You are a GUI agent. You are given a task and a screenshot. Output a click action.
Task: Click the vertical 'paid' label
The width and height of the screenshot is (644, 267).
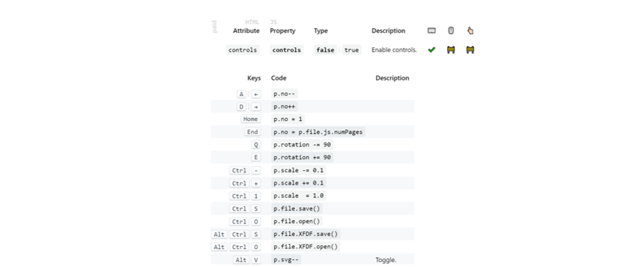point(214,27)
